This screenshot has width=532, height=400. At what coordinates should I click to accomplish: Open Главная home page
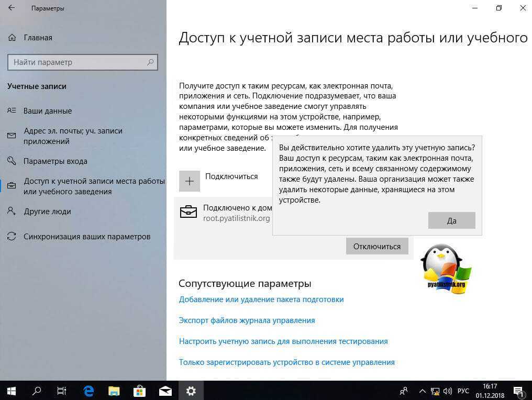[x=38, y=38]
